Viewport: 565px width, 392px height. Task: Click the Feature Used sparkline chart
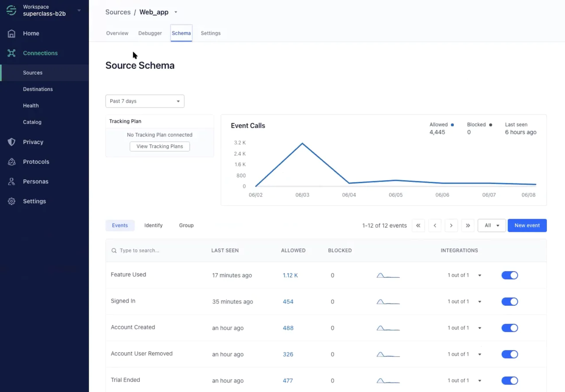388,275
